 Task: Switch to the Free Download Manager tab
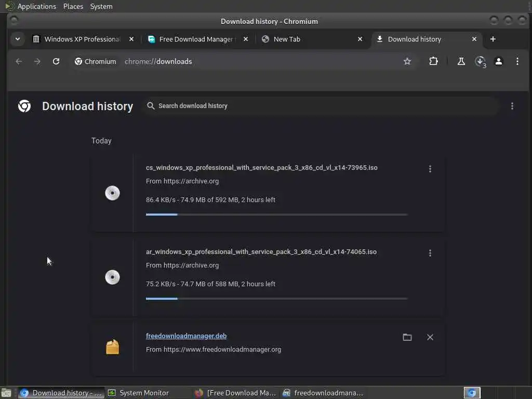(x=197, y=39)
